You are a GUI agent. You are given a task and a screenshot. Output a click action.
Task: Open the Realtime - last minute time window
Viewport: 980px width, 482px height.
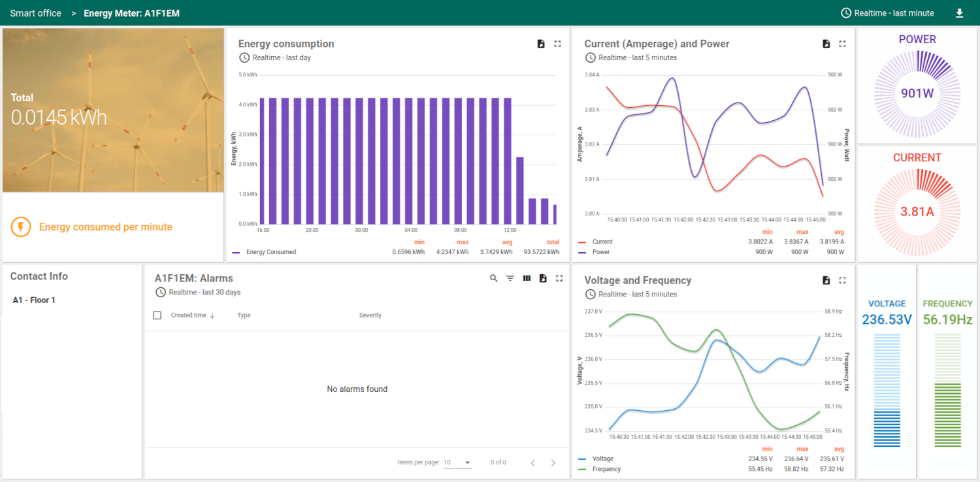click(887, 13)
